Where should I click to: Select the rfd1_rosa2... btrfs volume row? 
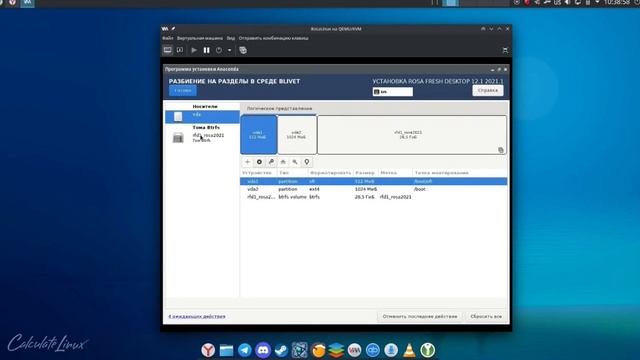[x=373, y=197]
